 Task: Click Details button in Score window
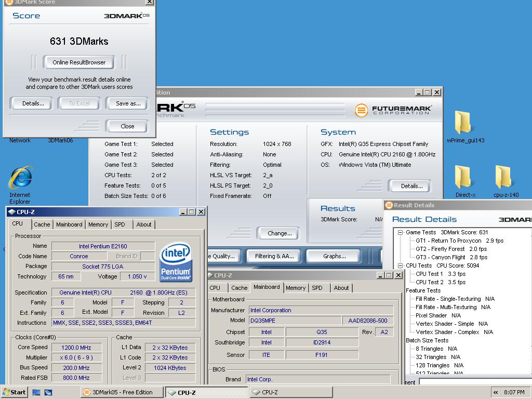coord(31,103)
